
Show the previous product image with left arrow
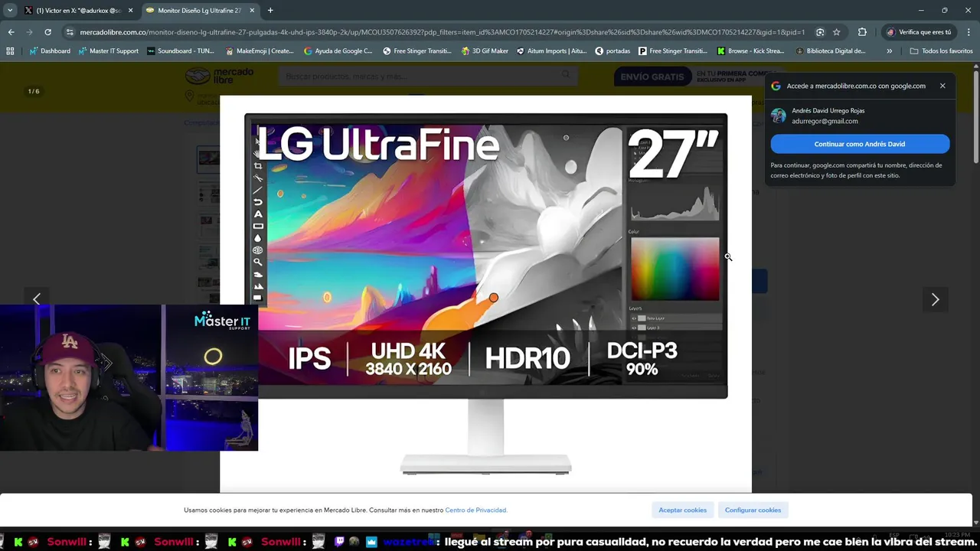[37, 299]
